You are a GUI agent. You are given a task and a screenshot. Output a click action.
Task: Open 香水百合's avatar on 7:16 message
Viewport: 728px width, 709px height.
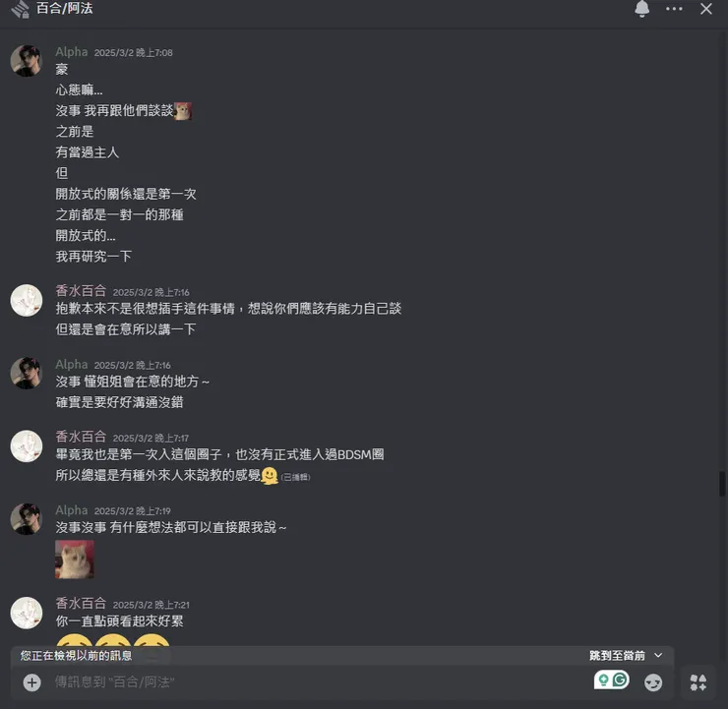(x=26, y=300)
